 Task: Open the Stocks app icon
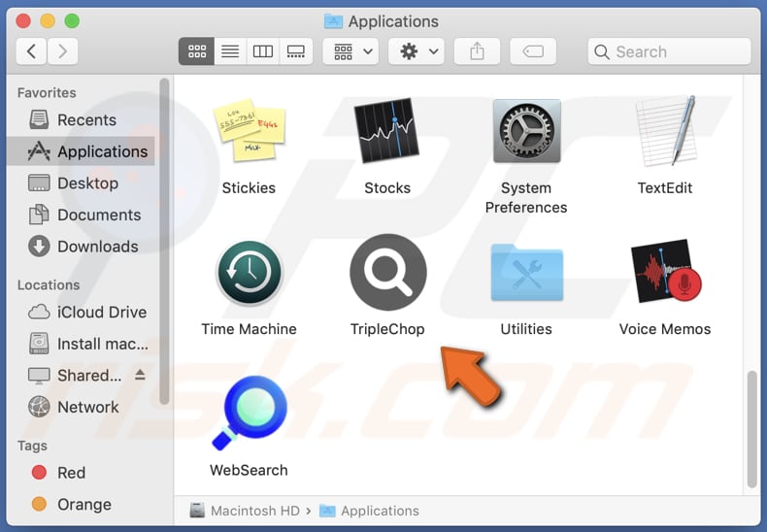[387, 130]
